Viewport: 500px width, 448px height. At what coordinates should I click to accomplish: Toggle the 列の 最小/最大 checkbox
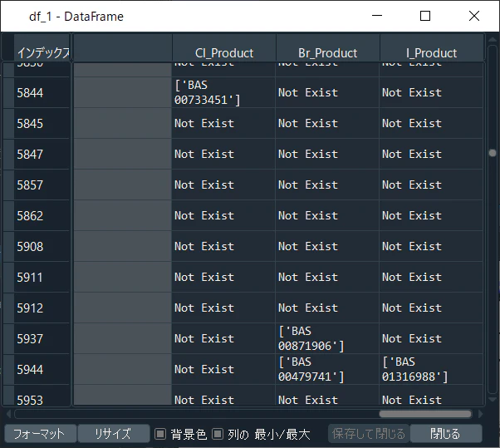[x=218, y=434]
